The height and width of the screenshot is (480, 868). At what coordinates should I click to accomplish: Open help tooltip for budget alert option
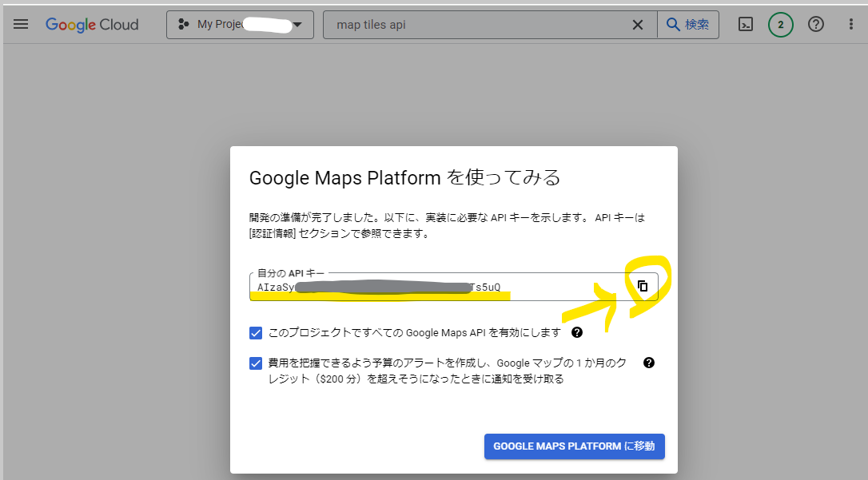(x=649, y=363)
